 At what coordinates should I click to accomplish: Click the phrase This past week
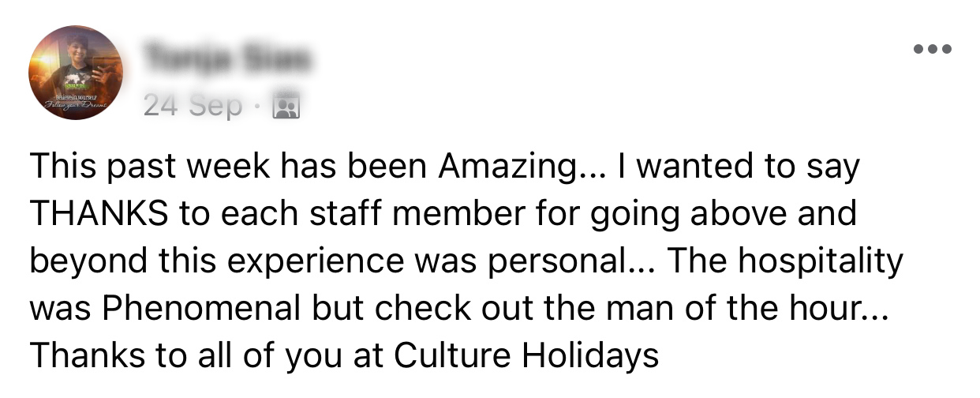pyautogui.click(x=135, y=168)
